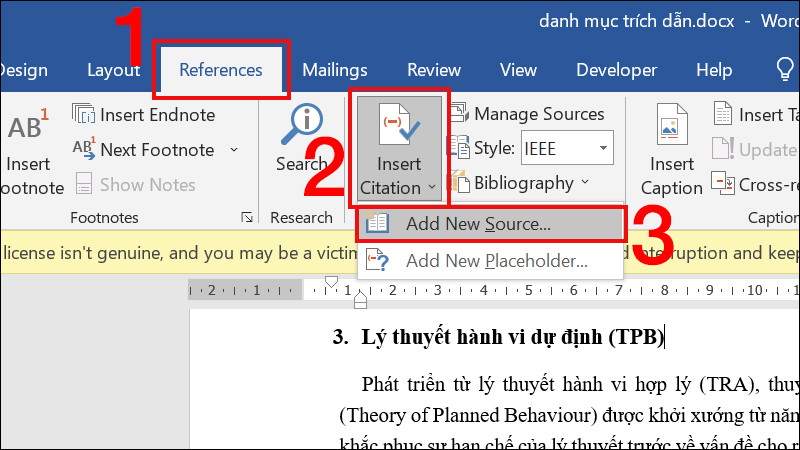Click the Cross-reference icon
The height and width of the screenshot is (450, 800).
click(x=724, y=184)
